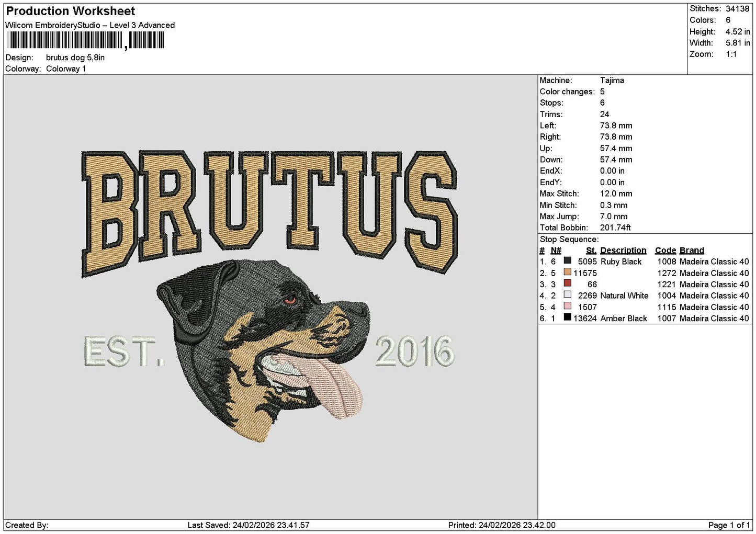Screen dimensions: 756x534
Task: Click the Width value 5.81 in
Action: tap(738, 43)
